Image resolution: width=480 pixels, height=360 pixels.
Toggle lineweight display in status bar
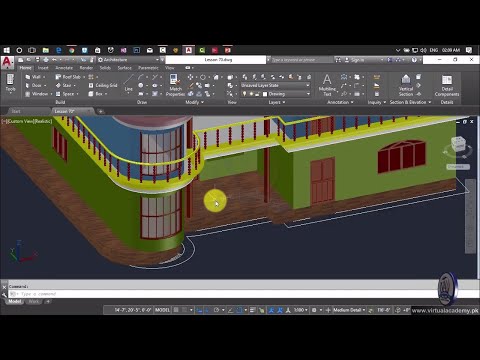[x=253, y=310]
